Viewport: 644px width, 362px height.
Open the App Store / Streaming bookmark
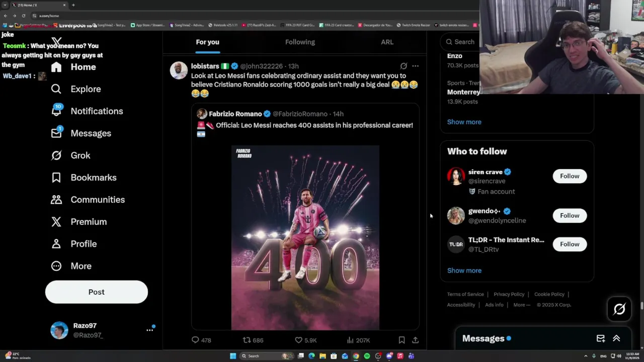point(148,25)
